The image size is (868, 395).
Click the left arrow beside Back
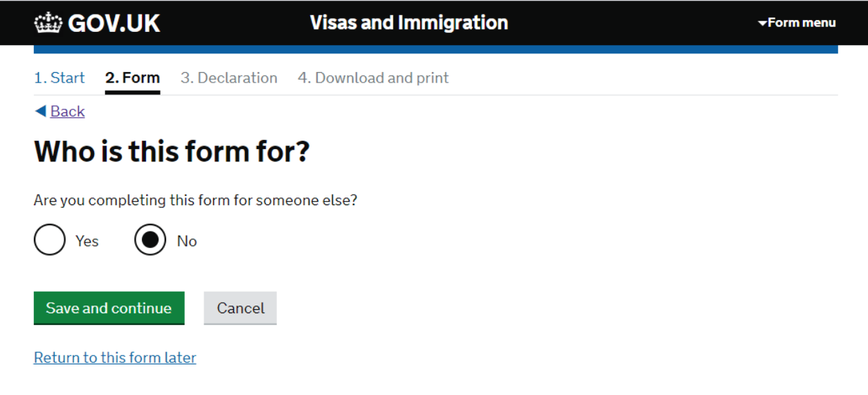(x=40, y=111)
